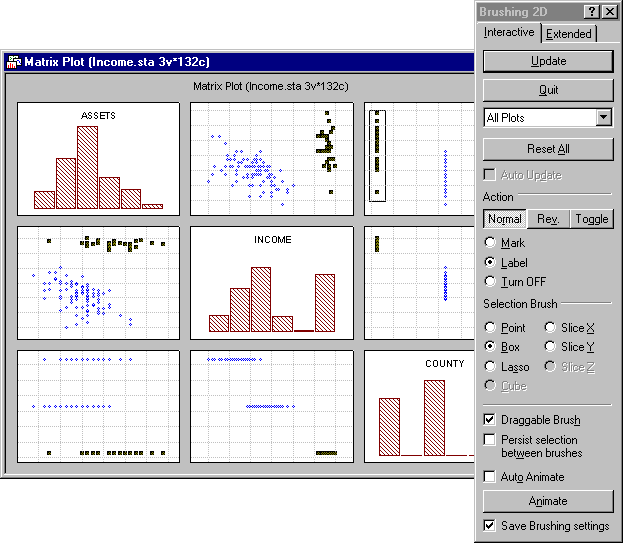
Task: Click the Quit button
Action: [548, 90]
